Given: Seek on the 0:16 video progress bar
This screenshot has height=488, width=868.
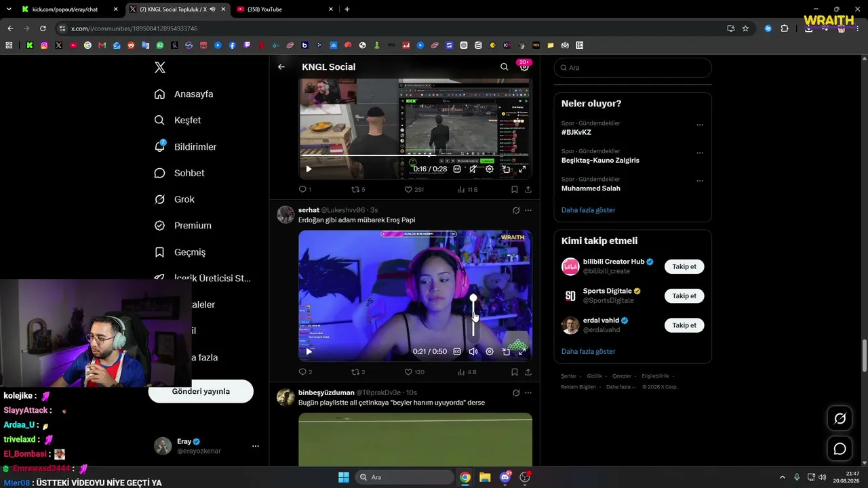Looking at the screenshot, I should pyautogui.click(x=415, y=157).
